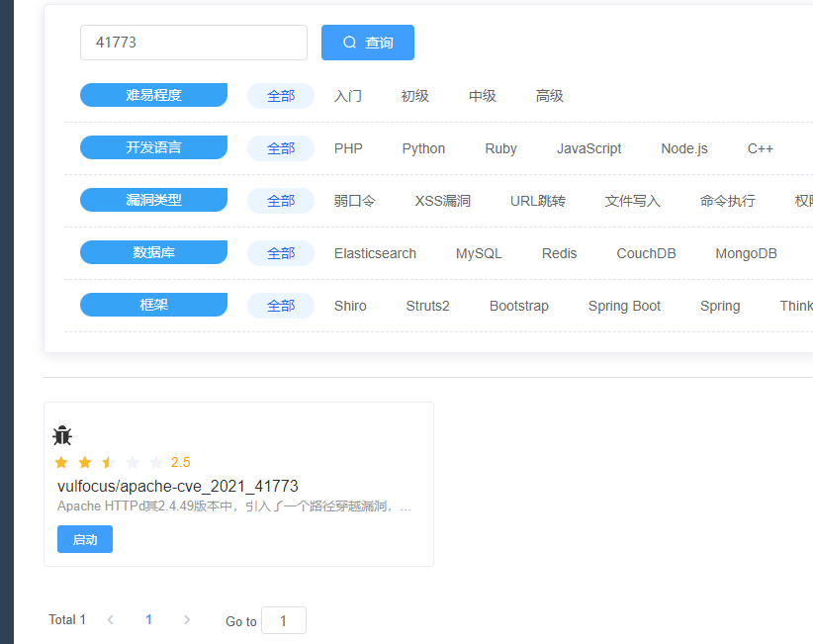Click the 漏洞类型 category label
Image resolution: width=813 pixels, height=644 pixels.
pos(153,200)
